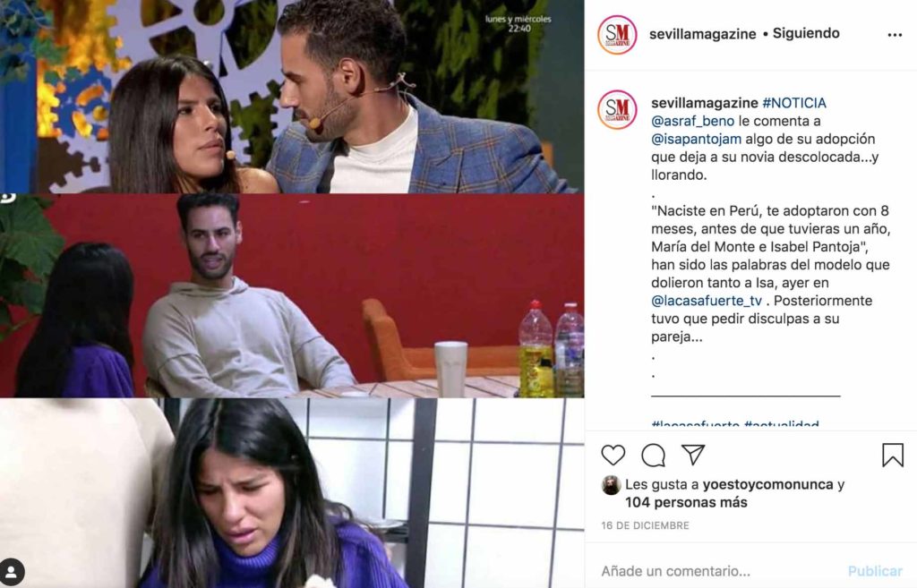Toggle the Siguiendo following status
The height and width of the screenshot is (588, 917).
click(806, 33)
